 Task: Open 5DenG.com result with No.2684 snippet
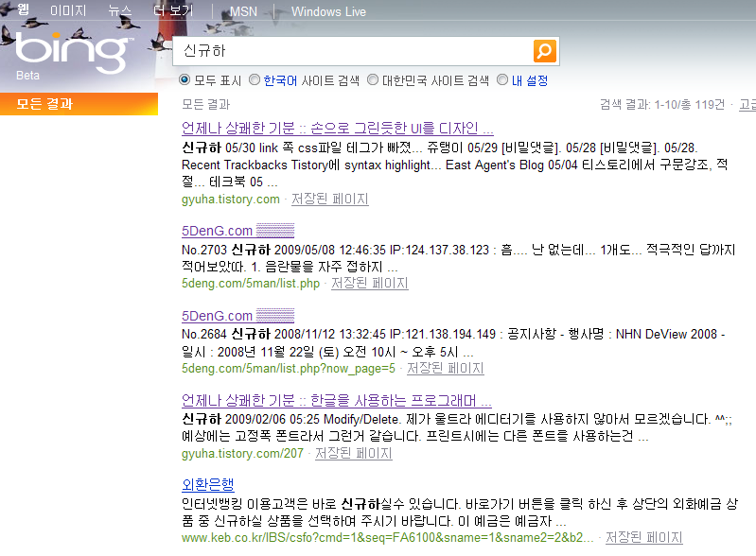pos(237,316)
